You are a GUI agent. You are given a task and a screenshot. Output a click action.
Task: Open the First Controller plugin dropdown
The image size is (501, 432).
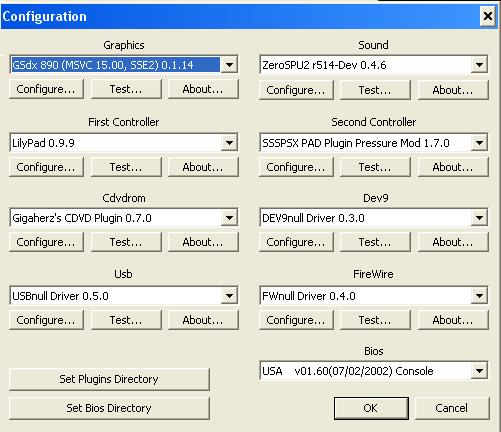coord(229,143)
